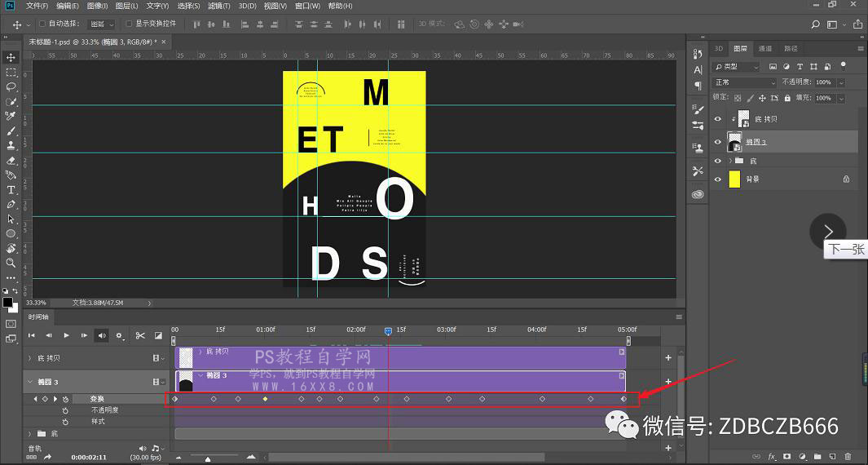Viewport: 868px width, 465px height.
Task: Click the foreground color swatch
Action: 7,303
